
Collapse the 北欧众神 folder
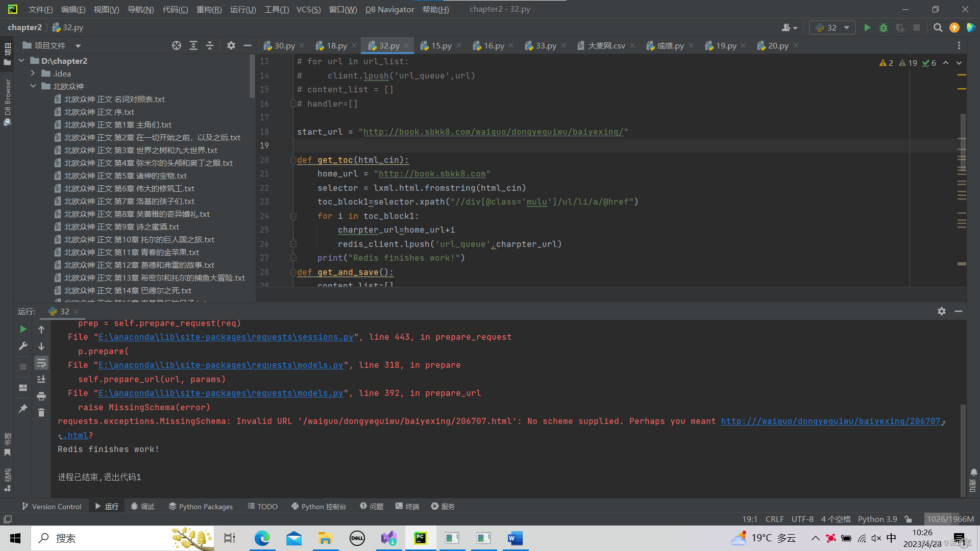(33, 86)
